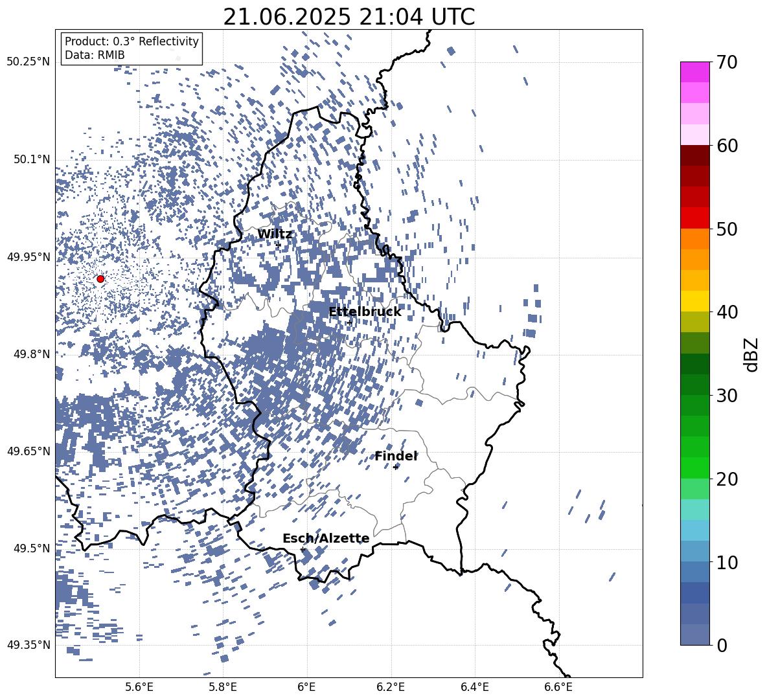Viewport: 767px width, 700px height.
Task: Click the 50.25°N latitude label
Action: [x=29, y=62]
